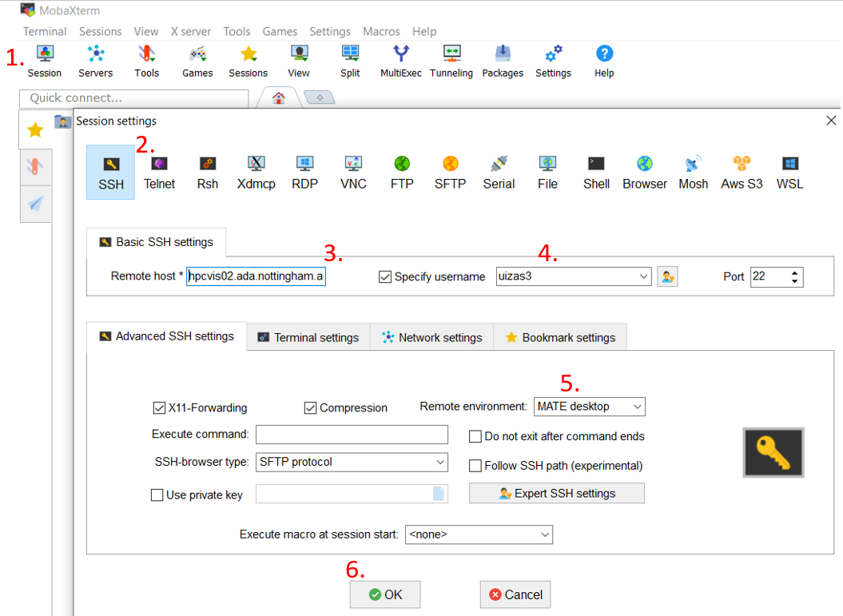843x616 pixels.
Task: Switch to Bookmark settings tab
Action: point(560,338)
